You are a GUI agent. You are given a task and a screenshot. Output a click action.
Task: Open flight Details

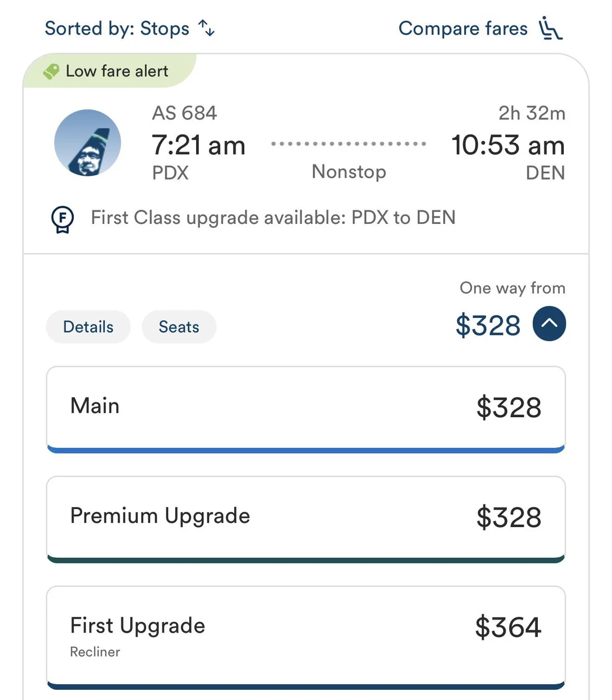[88, 327]
